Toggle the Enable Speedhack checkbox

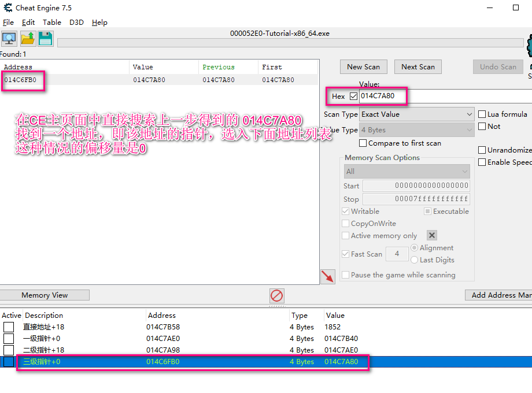pos(482,162)
